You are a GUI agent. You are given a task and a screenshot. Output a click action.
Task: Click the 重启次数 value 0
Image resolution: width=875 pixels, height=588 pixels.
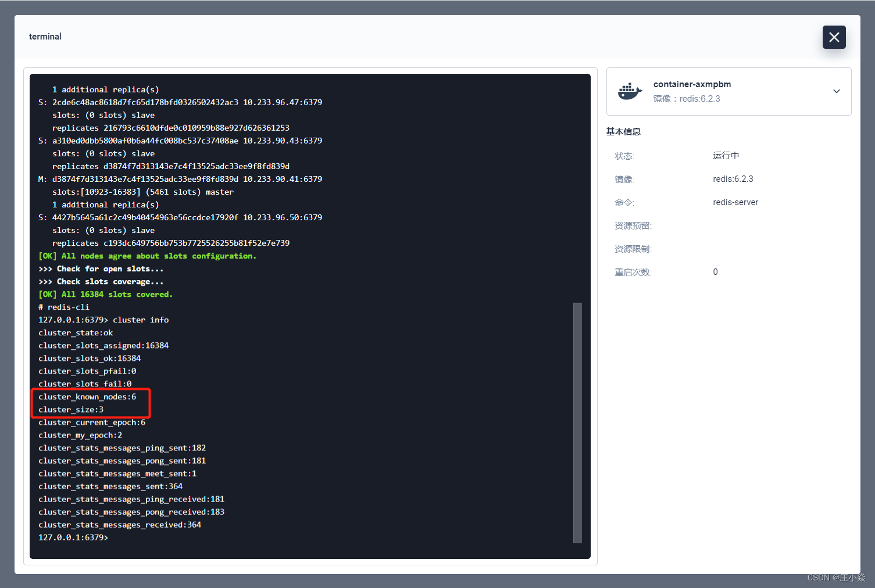click(x=715, y=272)
